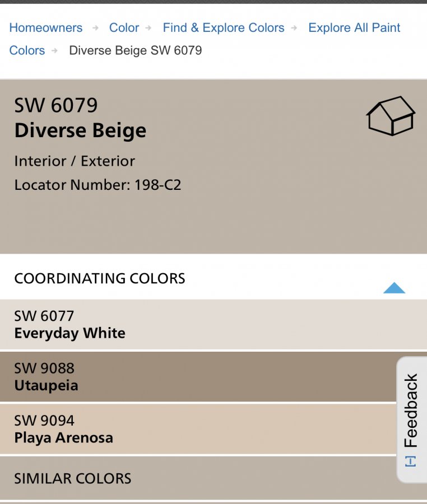This screenshot has height=504, width=427.
Task: Click the Locator Number 198-C2 text
Action: click(x=98, y=185)
